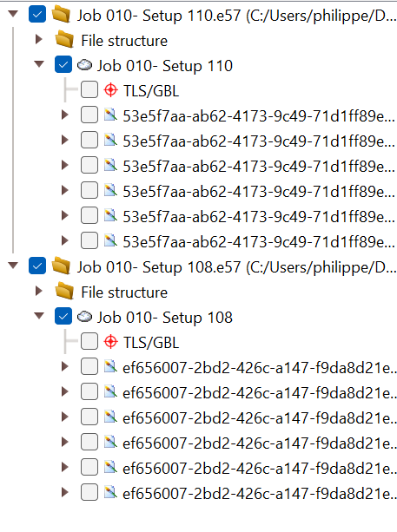Expand the last 53e5f7aa image entry
This screenshot has height=532, width=397.
click(x=64, y=240)
